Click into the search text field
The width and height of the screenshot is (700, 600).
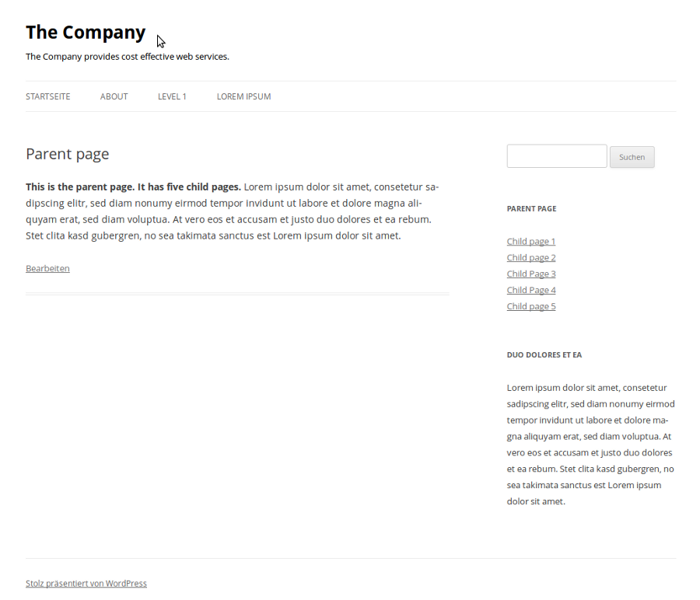(557, 156)
